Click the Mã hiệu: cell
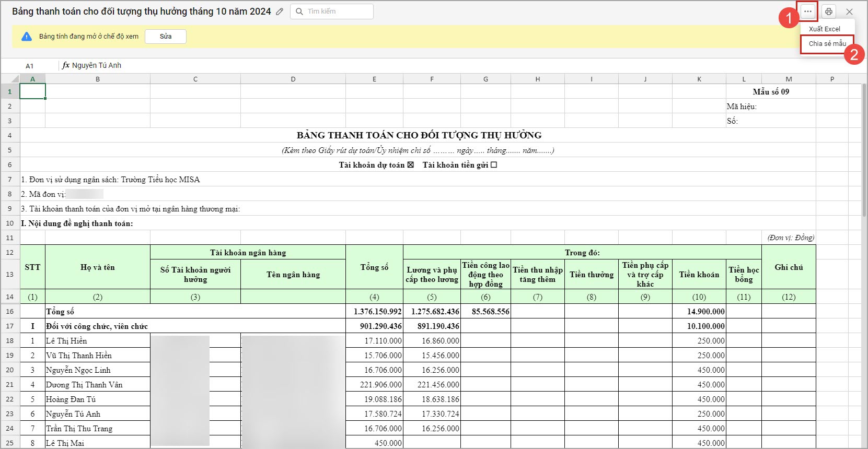 click(771, 107)
